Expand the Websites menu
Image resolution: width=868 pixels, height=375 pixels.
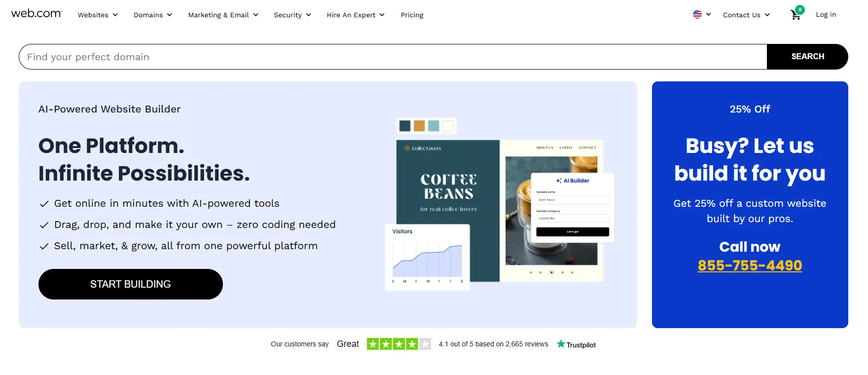(x=98, y=15)
